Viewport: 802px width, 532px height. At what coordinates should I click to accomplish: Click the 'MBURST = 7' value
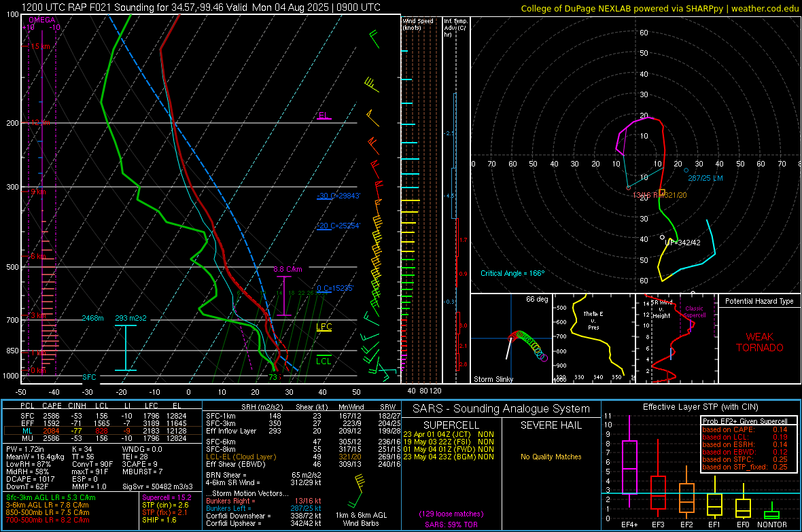[142, 472]
